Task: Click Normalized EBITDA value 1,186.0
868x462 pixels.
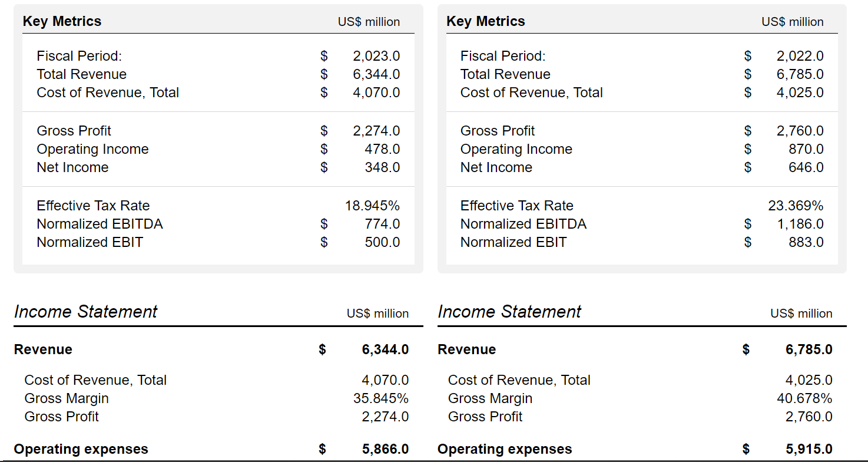Action: [x=800, y=224]
